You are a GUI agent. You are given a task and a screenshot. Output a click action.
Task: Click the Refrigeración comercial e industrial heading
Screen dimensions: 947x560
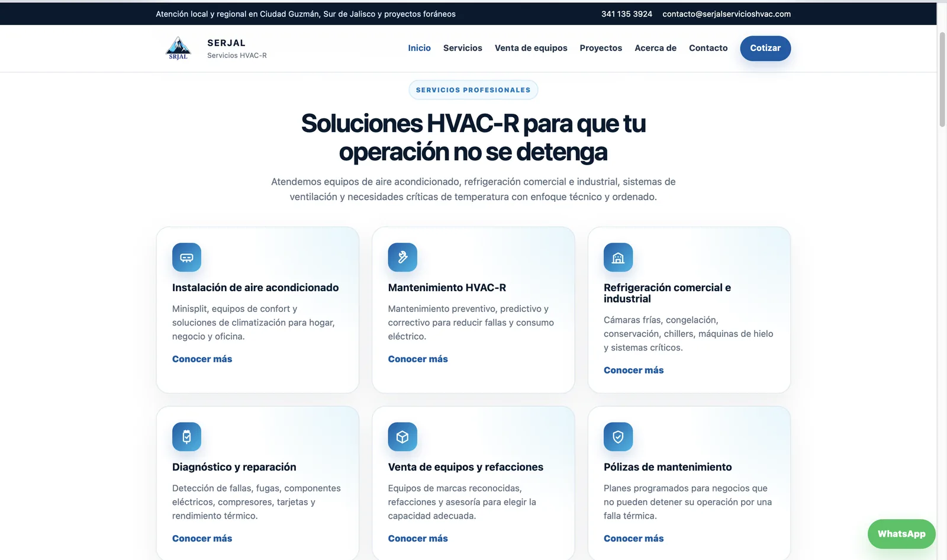pos(667,293)
